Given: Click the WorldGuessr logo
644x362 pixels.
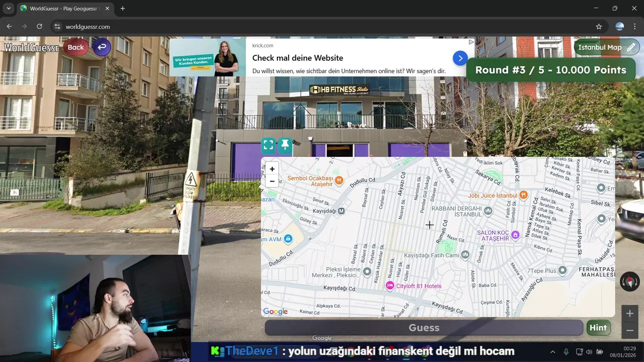Looking at the screenshot, I should point(31,48).
